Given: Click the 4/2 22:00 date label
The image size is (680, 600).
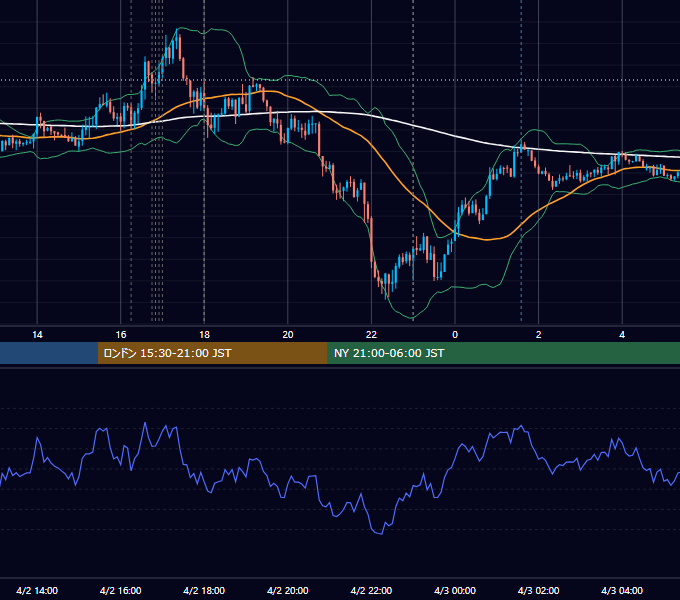Looking at the screenshot, I should pos(371,590).
